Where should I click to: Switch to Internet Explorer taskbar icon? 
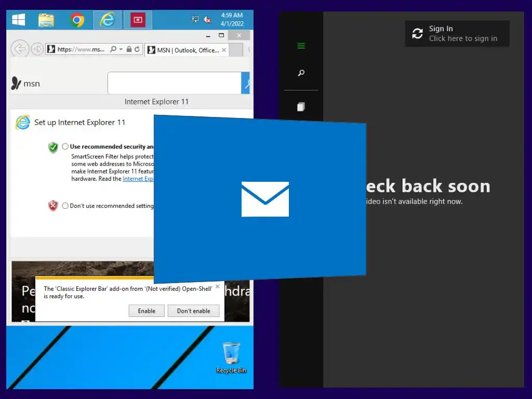[107, 20]
